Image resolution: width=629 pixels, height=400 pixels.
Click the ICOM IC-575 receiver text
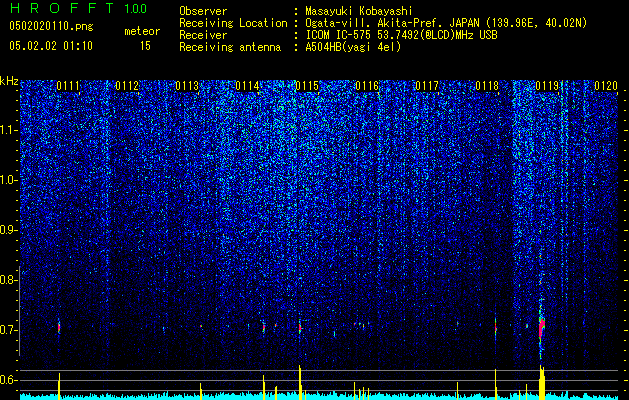401,35
